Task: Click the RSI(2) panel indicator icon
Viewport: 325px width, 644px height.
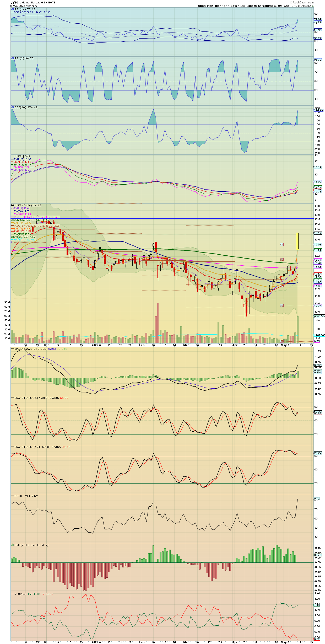Action: point(12,58)
